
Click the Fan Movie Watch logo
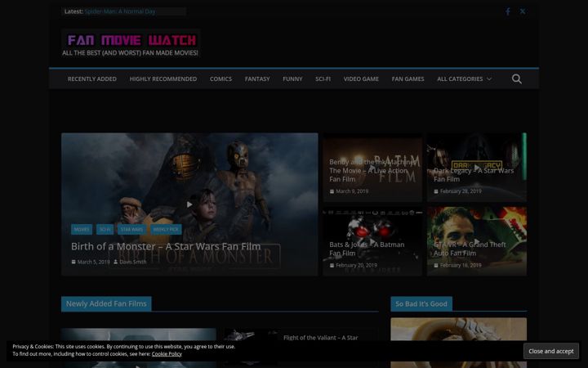[132, 40]
